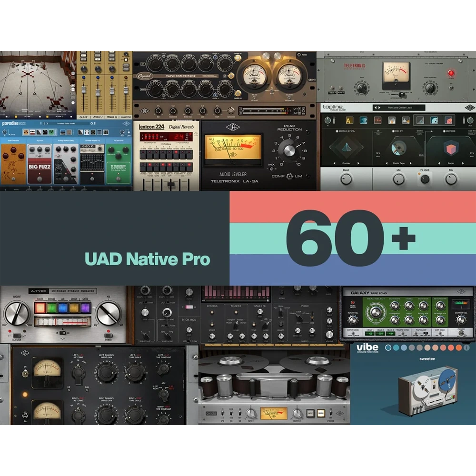Toggle the Modulation section on in Topline
476x476 pixels.
point(337,131)
